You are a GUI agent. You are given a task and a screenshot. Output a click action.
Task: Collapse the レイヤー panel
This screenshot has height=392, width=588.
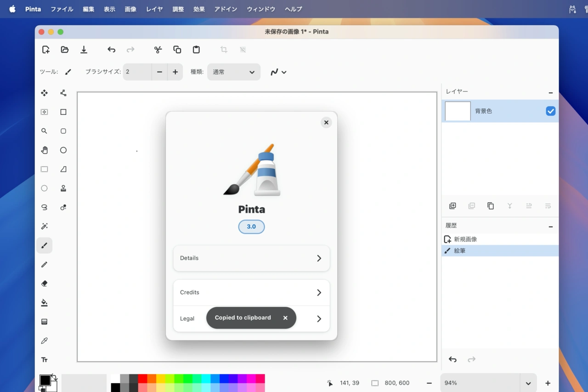coord(550,92)
